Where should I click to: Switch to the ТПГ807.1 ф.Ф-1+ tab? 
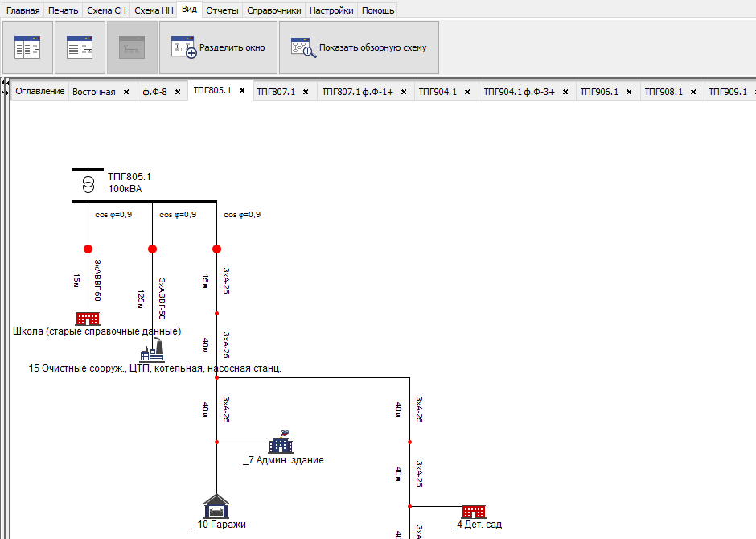(x=357, y=92)
